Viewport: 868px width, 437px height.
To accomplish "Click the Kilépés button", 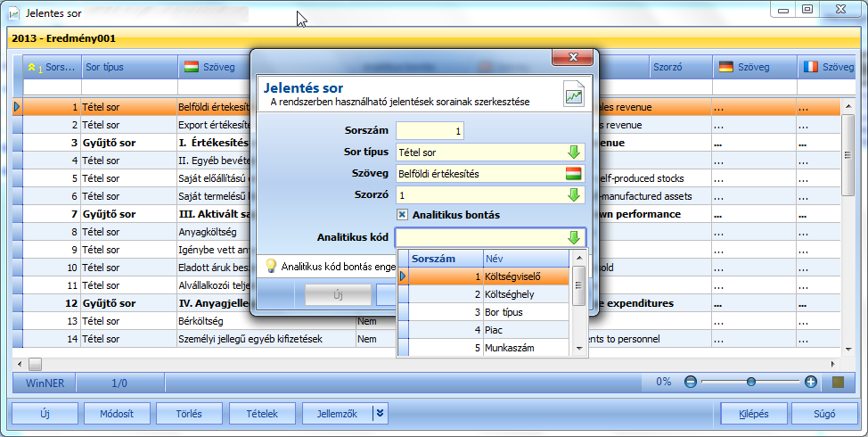I will (753, 413).
